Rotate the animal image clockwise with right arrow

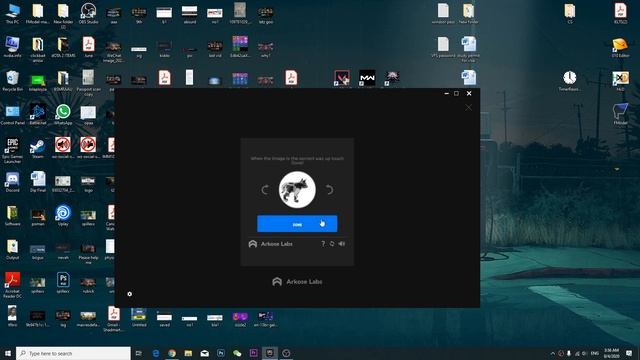click(329, 190)
